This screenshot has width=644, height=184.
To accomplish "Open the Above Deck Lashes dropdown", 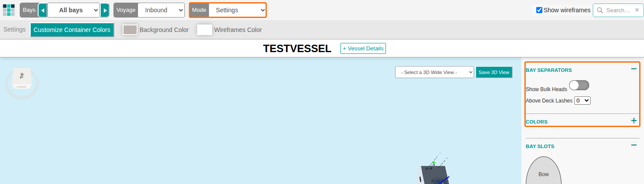I will click(x=583, y=100).
